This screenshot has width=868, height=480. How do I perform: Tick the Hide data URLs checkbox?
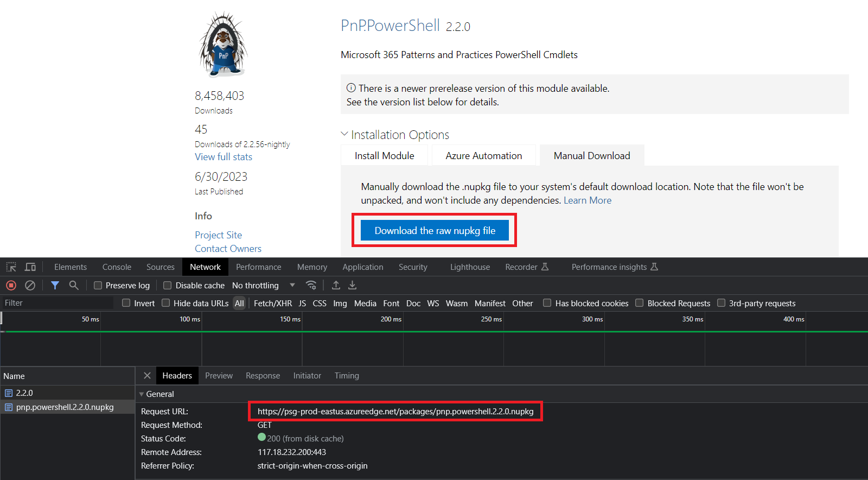166,303
